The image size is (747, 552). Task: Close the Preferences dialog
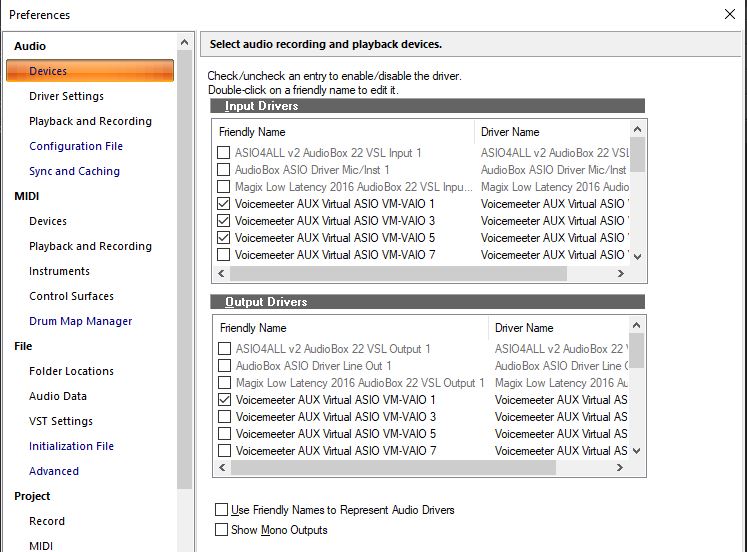(729, 14)
